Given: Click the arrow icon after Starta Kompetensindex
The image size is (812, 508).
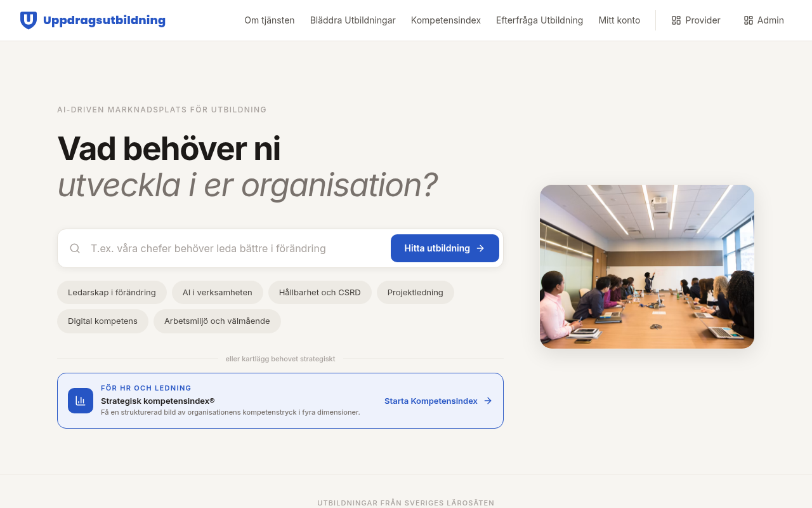Looking at the screenshot, I should click(488, 401).
